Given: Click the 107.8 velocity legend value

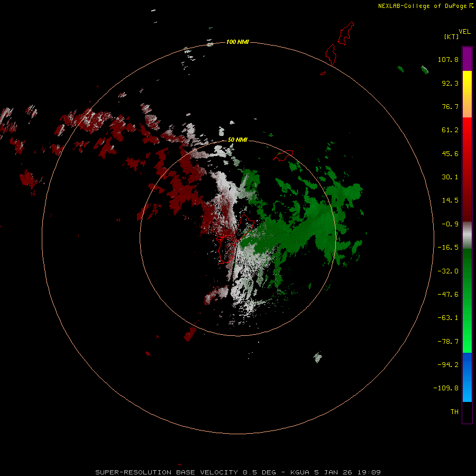Looking at the screenshot, I should coord(448,59).
